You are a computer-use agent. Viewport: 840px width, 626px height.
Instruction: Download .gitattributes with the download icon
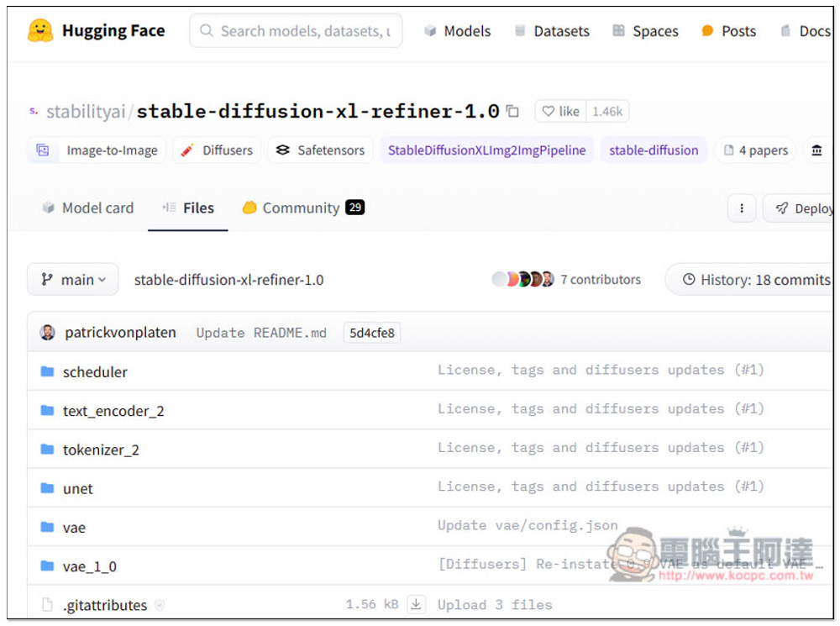coord(417,604)
